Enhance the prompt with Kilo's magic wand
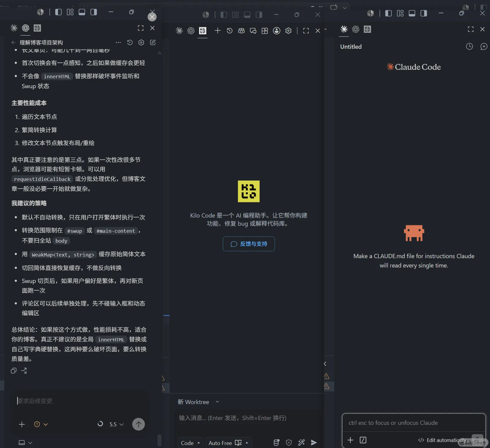The image size is (490, 448). pos(301,442)
